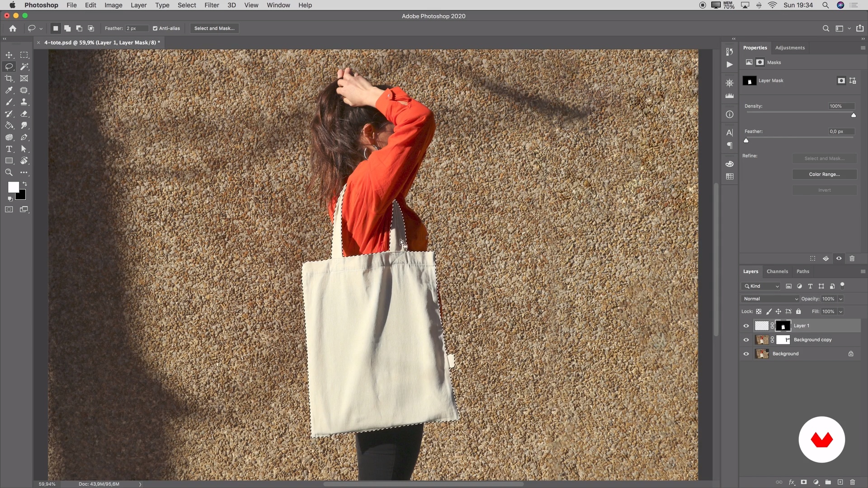868x488 pixels.
Task: Select the Lasso tool in toolbox
Action: 9,66
